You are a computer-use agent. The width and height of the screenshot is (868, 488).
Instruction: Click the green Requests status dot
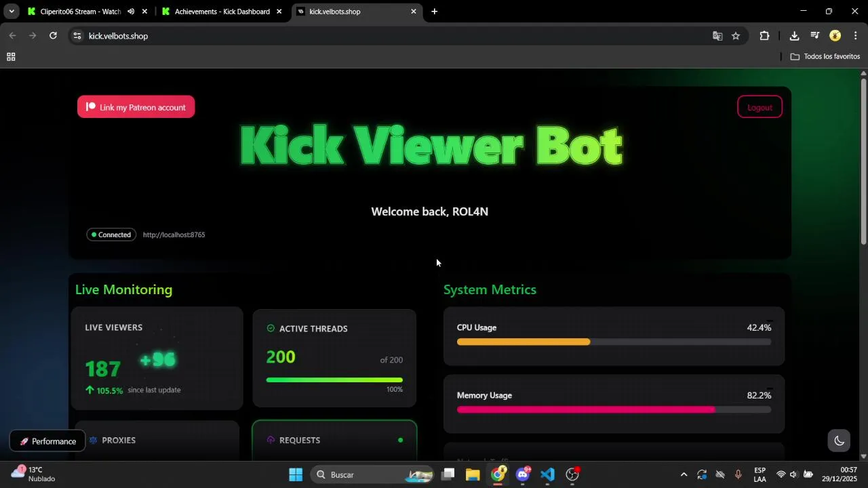pyautogui.click(x=400, y=440)
